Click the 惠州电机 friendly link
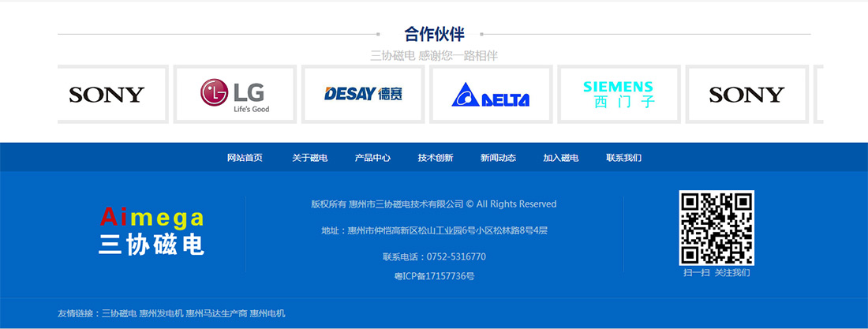The width and height of the screenshot is (868, 329). (x=268, y=314)
